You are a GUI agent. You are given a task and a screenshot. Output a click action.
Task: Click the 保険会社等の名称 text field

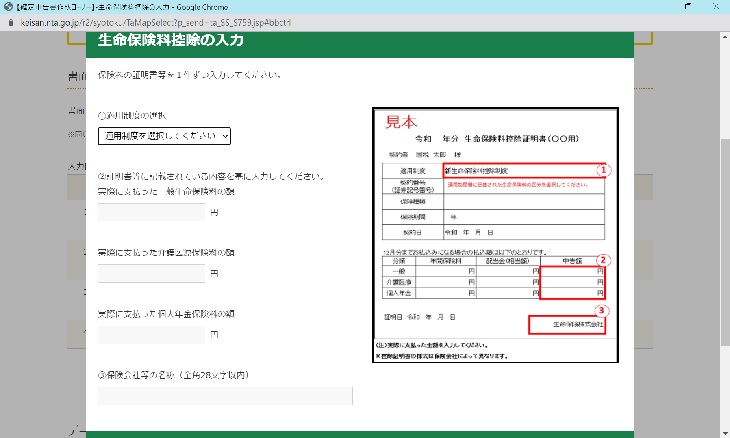coord(225,396)
